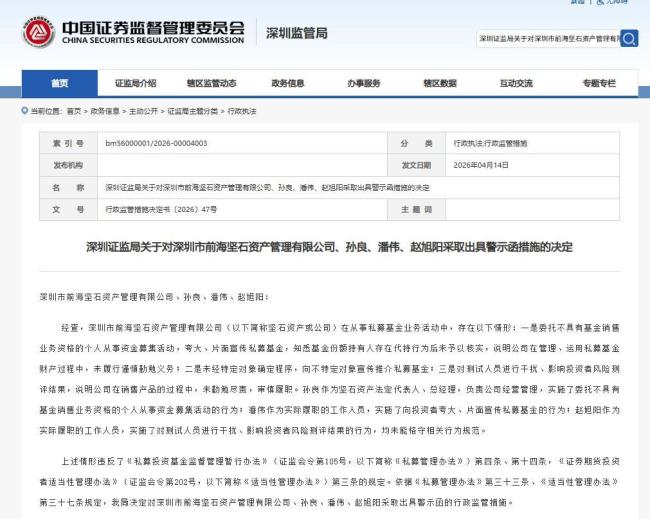The width and height of the screenshot is (650, 519).
Task: Click the 主题词 label cell
Action: [417, 209]
